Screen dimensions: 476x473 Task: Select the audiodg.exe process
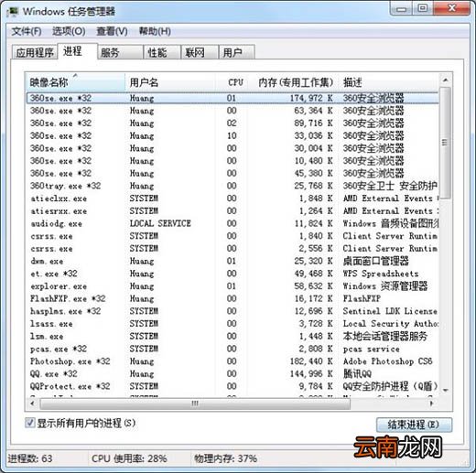(233, 223)
